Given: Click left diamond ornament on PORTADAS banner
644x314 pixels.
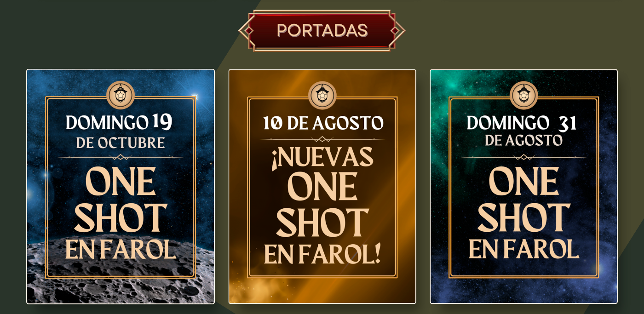Looking at the screenshot, I should point(249,30).
